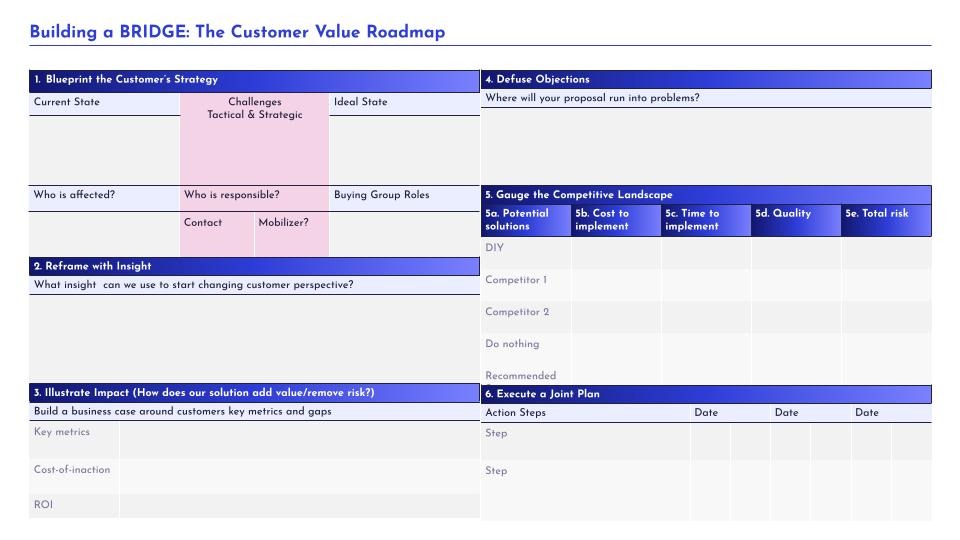Select the 'DIY' row label
Image resolution: width=960 pixels, height=540 pixels.
click(495, 248)
